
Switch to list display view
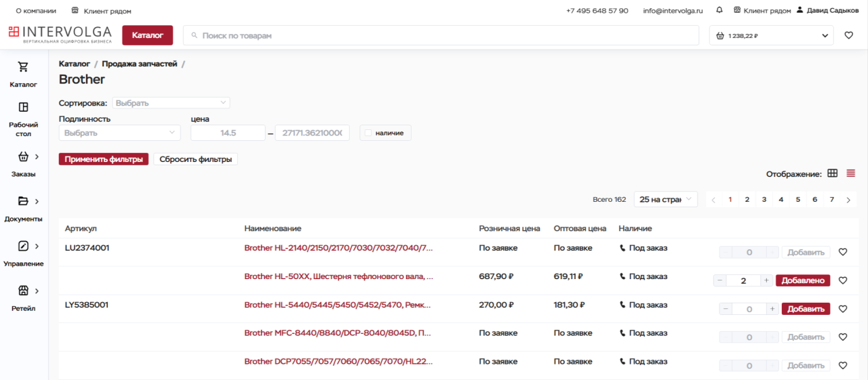(851, 173)
